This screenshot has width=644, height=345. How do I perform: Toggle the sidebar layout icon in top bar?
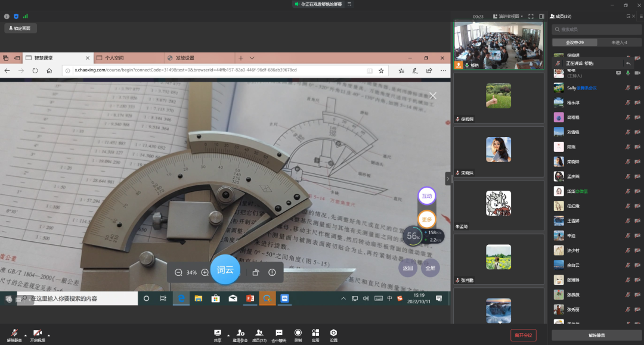(541, 17)
